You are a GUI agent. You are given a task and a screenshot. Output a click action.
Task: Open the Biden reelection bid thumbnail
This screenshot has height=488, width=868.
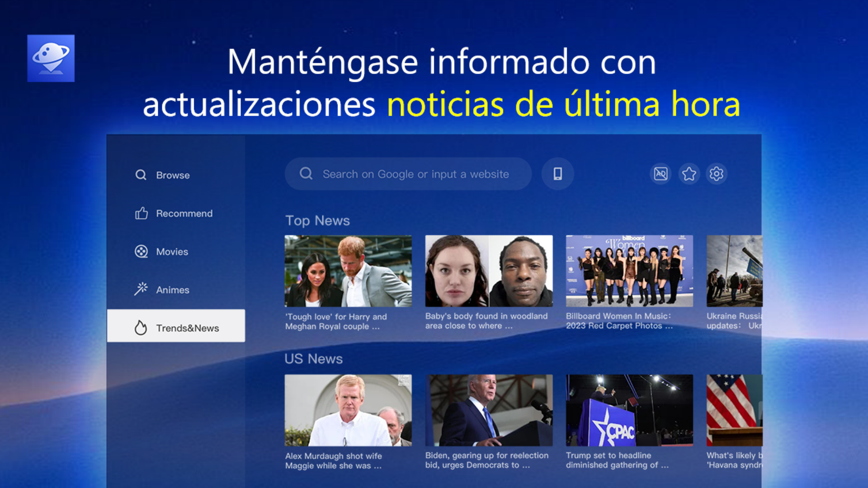tap(489, 410)
